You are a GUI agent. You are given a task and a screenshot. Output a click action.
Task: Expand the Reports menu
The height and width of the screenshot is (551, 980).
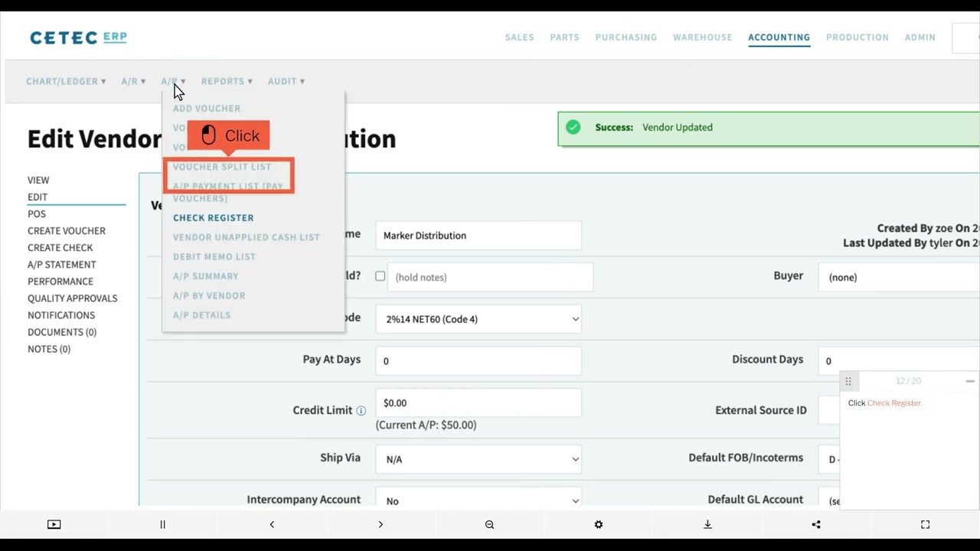click(x=227, y=81)
